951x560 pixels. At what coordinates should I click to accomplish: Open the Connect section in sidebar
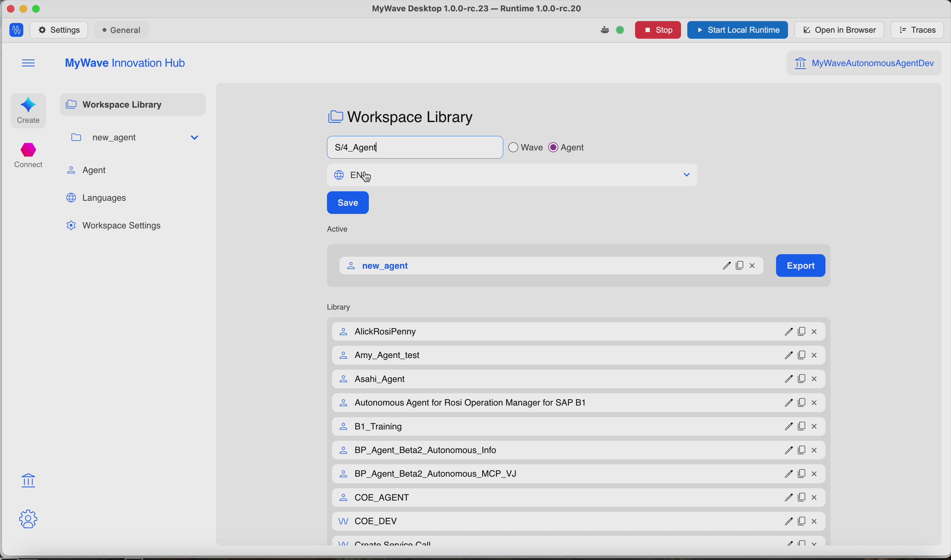click(29, 155)
